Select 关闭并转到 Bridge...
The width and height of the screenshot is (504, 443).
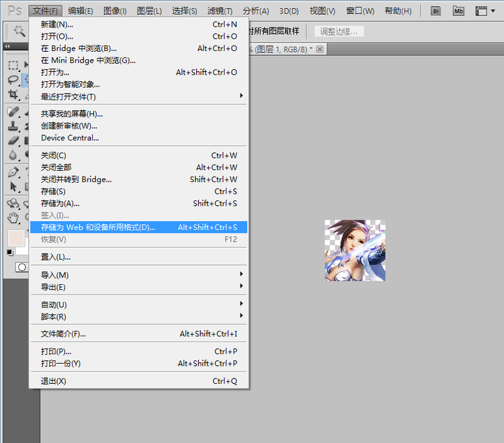[138, 179]
